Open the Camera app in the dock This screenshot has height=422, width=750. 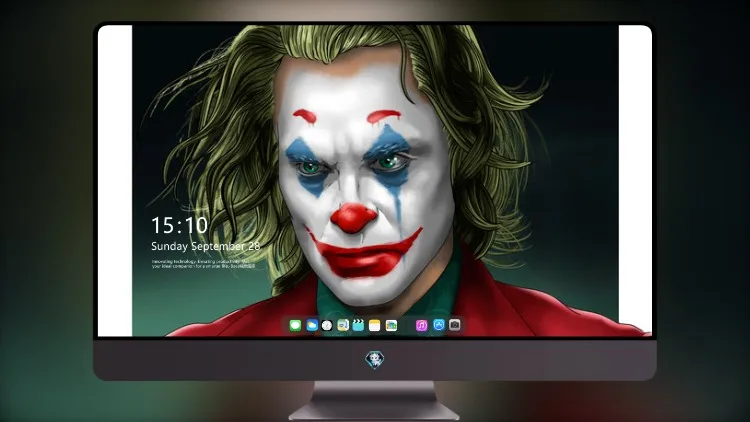pos(455,325)
